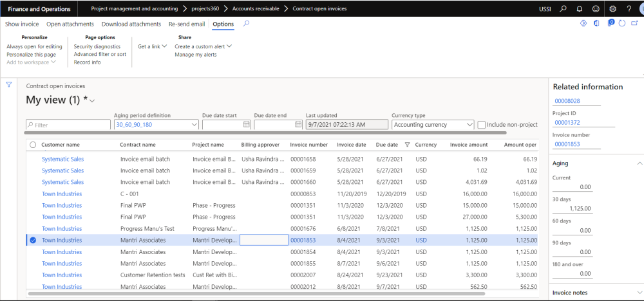The height and width of the screenshot is (301, 644).
Task: Expand the Currency type dropdown
Action: tap(469, 125)
